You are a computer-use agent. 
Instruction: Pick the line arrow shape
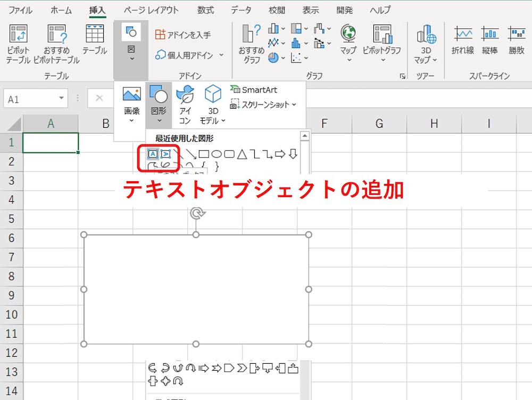(191, 154)
